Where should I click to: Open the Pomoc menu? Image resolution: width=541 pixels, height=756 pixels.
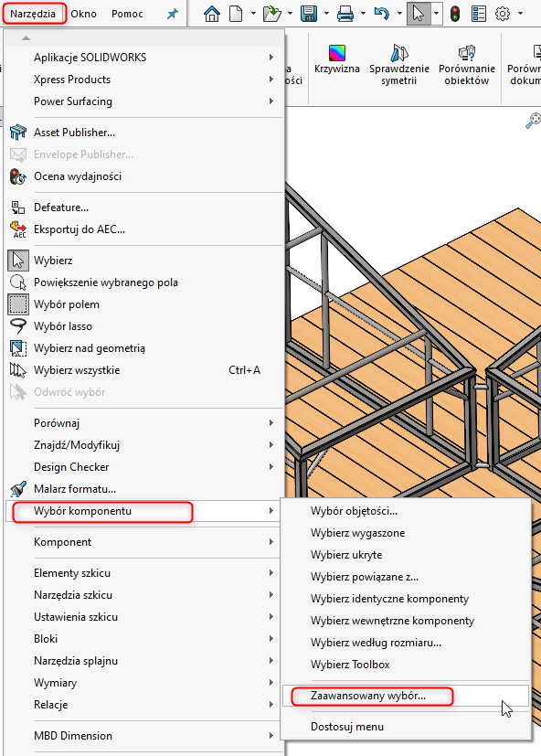(127, 14)
